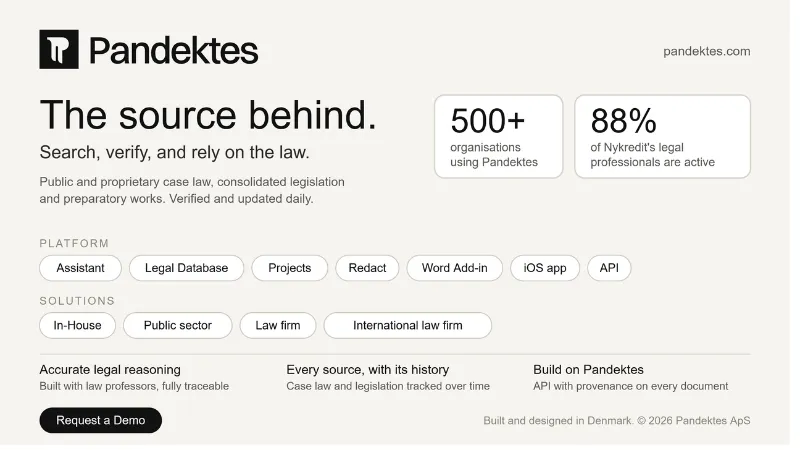Click the "Built and designed in Denmark" footer
Viewport: 800px width, 450px height.
pyautogui.click(x=617, y=421)
